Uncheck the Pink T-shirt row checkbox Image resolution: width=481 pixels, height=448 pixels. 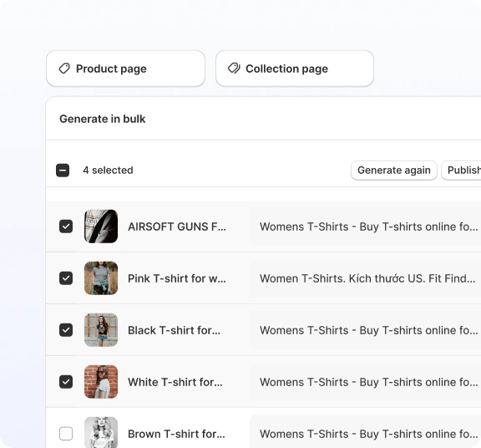coord(66,278)
